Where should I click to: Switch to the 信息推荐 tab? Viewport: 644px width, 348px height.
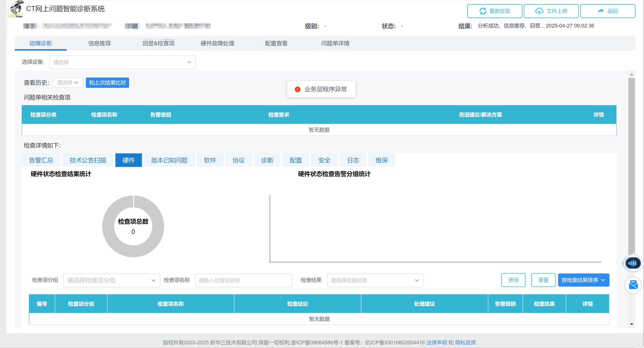pos(99,43)
